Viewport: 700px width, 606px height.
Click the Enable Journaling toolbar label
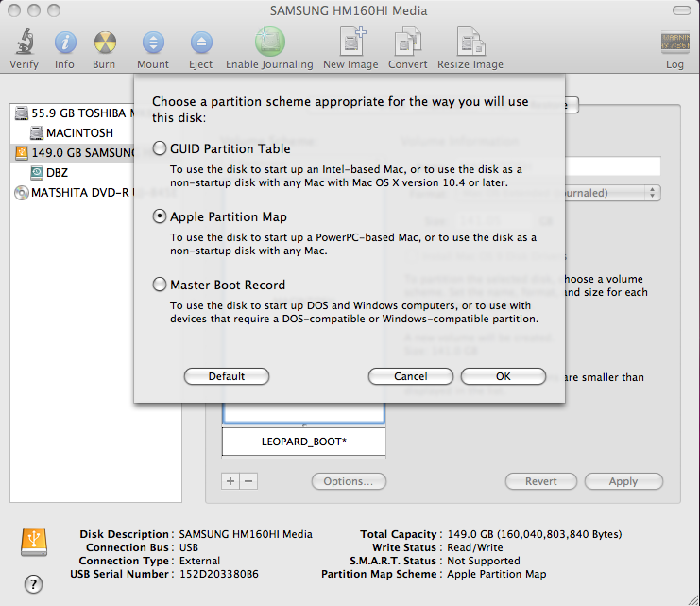click(x=269, y=64)
